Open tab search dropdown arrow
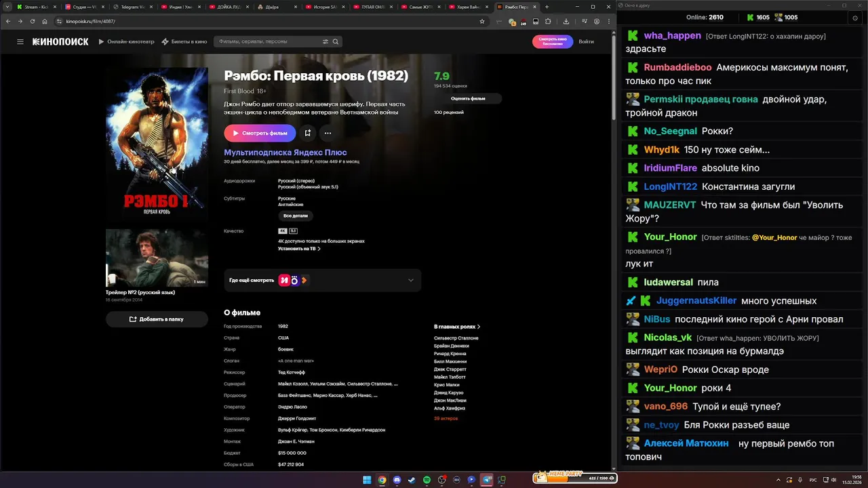 click(7, 7)
